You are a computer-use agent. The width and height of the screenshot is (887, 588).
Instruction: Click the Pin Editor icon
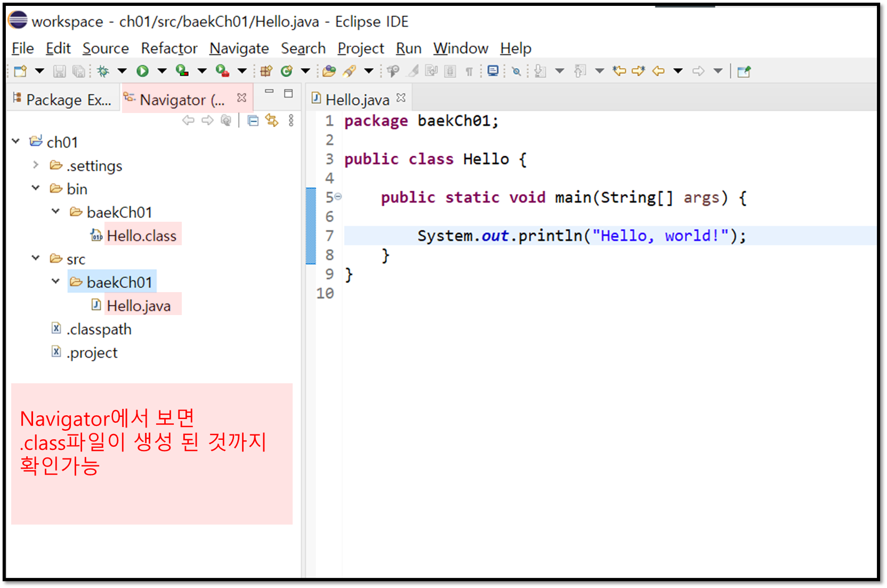point(744,71)
